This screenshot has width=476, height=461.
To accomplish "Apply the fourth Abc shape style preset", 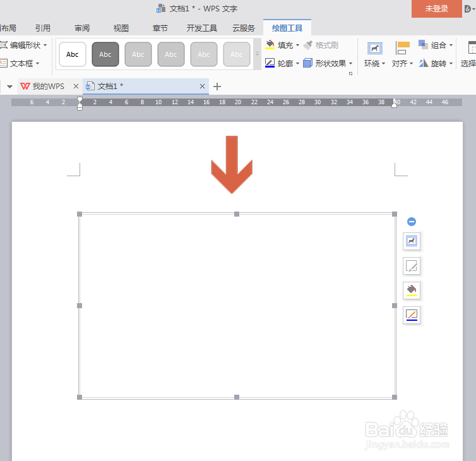I will pyautogui.click(x=171, y=54).
